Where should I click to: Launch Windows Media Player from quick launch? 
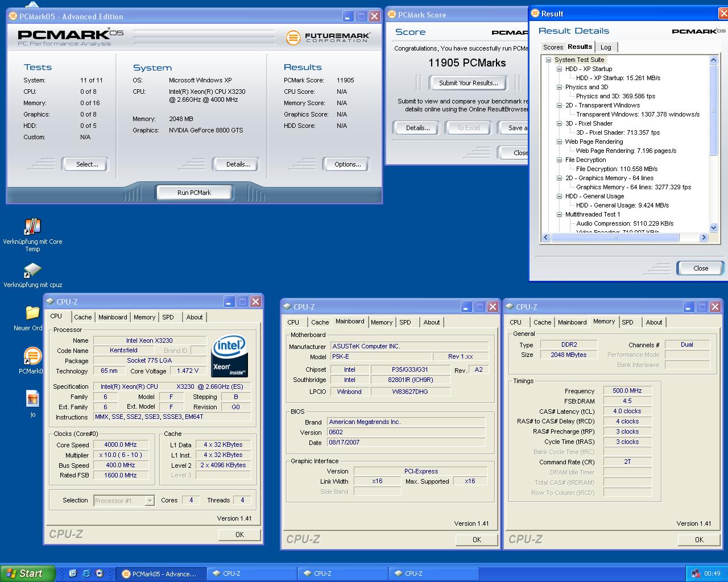[x=100, y=573]
